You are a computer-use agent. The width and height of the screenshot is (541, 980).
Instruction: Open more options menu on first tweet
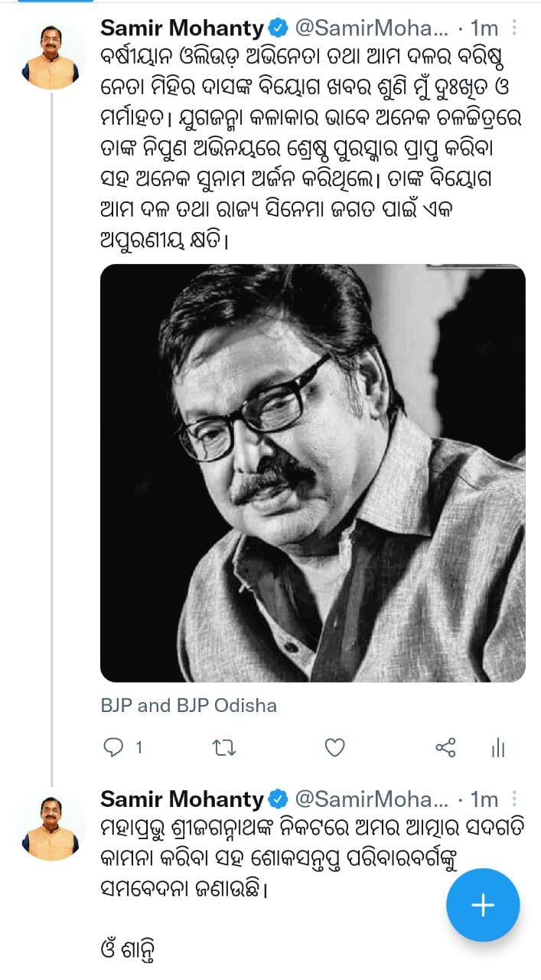click(514, 28)
